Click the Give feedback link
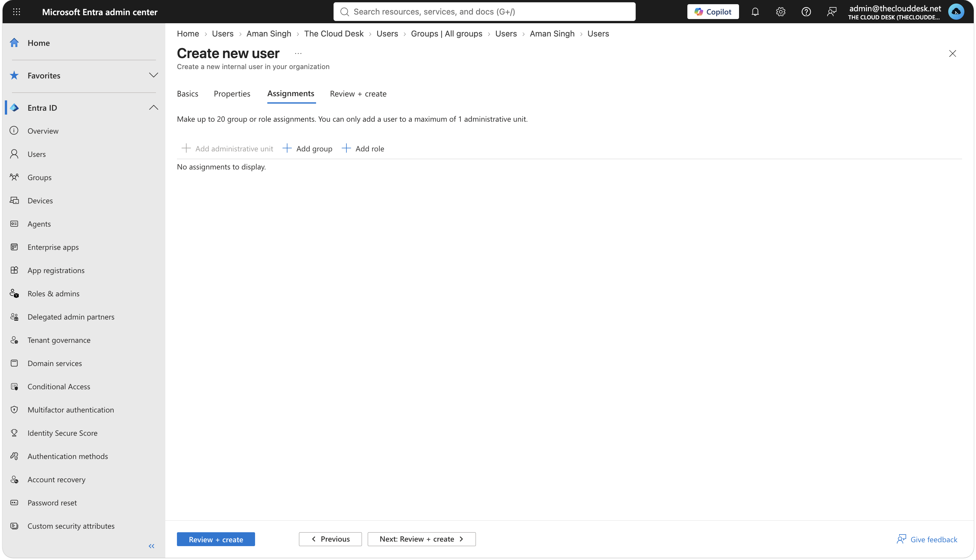 pyautogui.click(x=927, y=539)
